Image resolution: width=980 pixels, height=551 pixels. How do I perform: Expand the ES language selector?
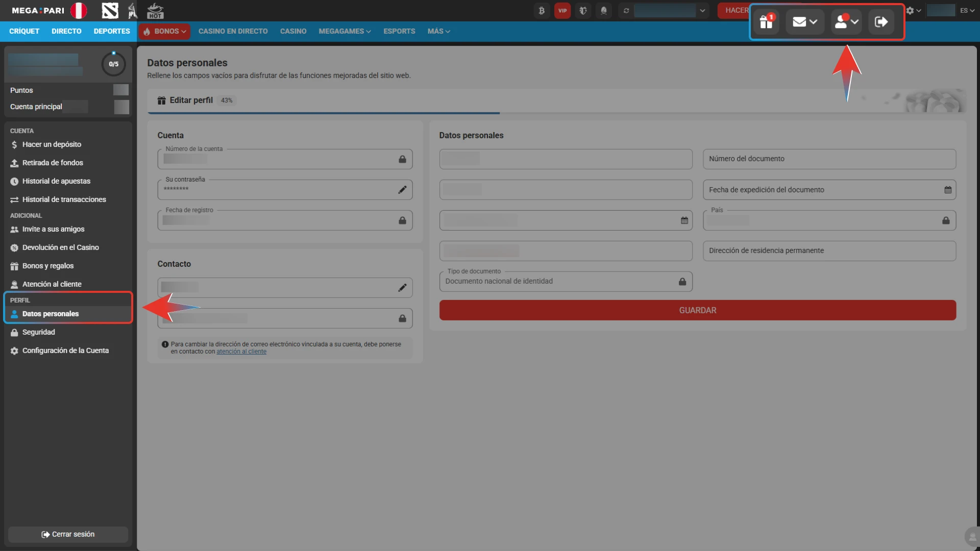[966, 10]
